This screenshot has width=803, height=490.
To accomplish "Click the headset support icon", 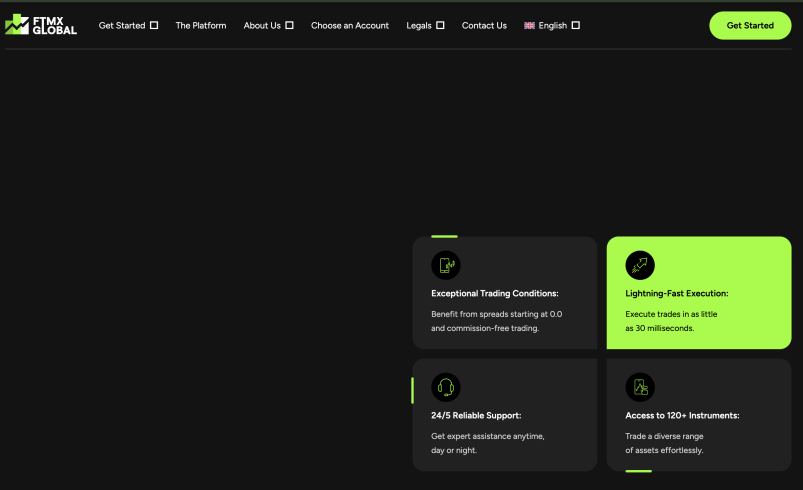I will 445,387.
